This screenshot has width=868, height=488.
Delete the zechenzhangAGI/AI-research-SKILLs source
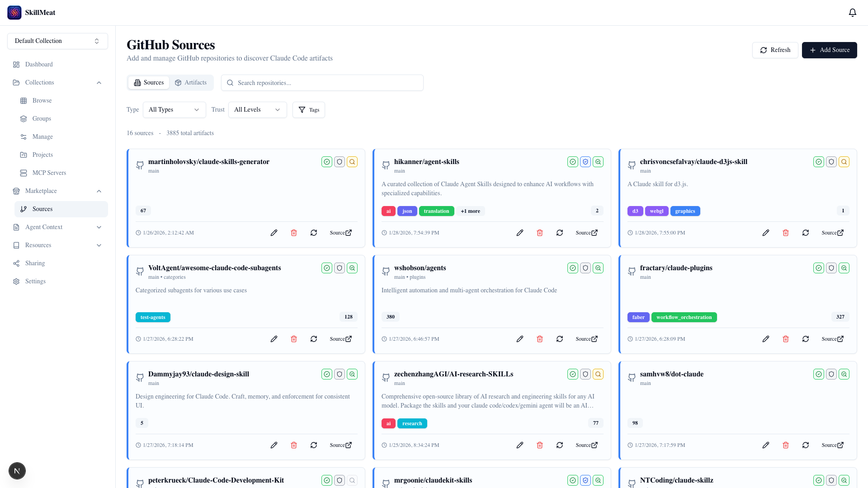click(540, 445)
